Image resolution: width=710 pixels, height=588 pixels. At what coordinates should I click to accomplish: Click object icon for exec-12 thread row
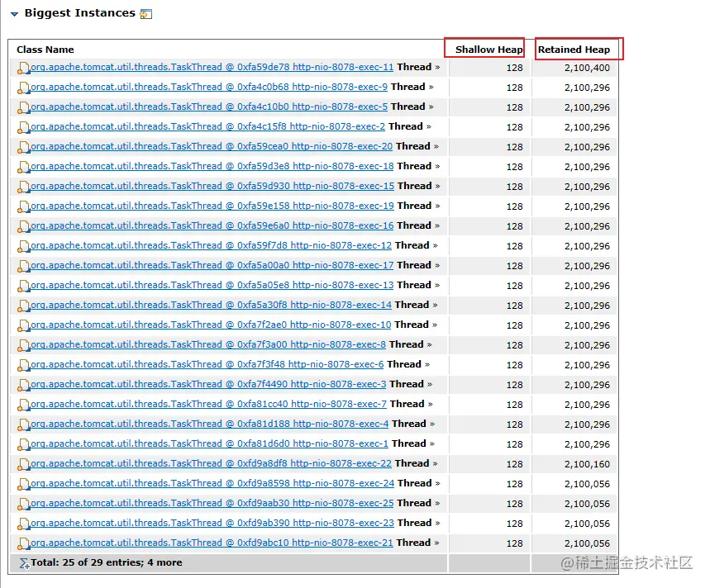tap(23, 246)
